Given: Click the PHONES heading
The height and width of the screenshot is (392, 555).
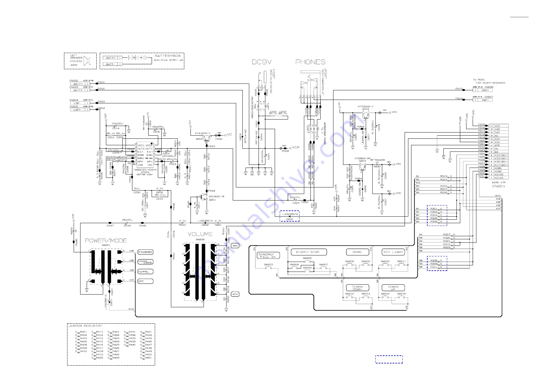Looking at the screenshot, I should (x=310, y=62).
